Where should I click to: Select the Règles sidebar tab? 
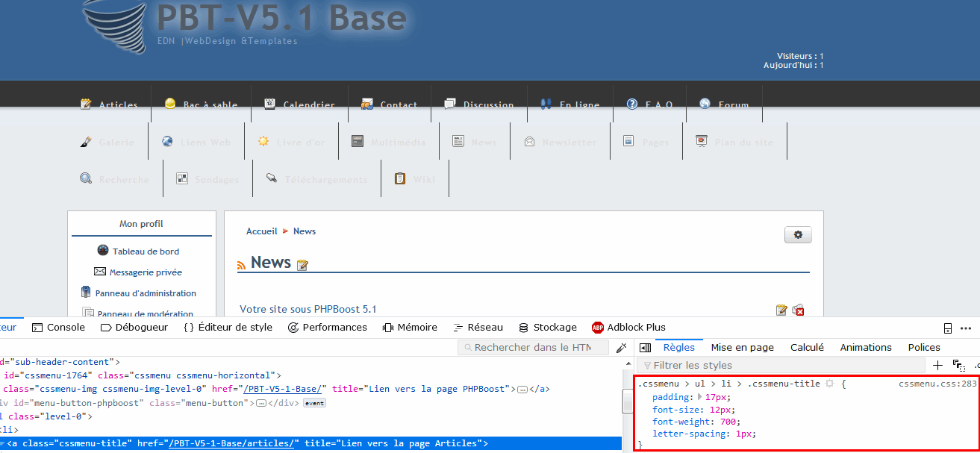[x=679, y=348]
